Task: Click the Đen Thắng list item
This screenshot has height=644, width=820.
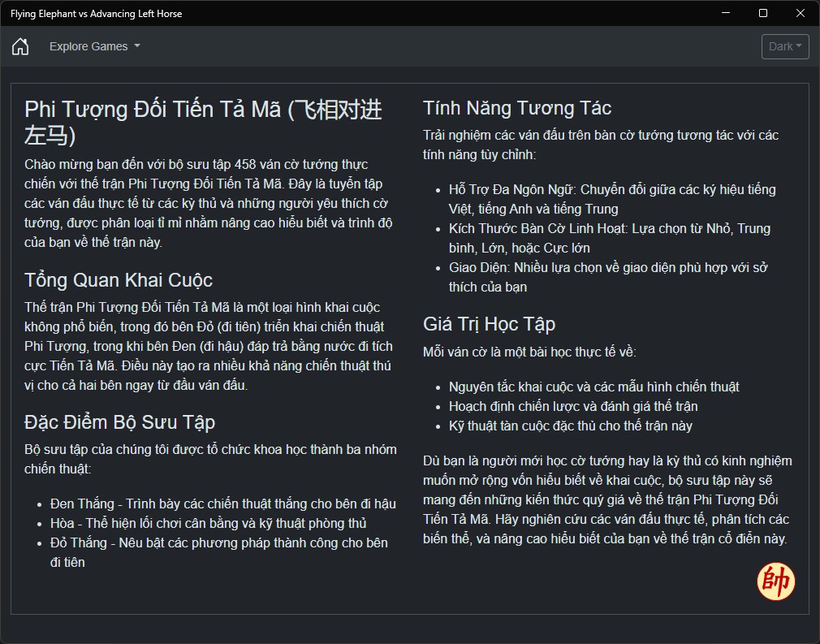Action: pyautogui.click(x=222, y=504)
